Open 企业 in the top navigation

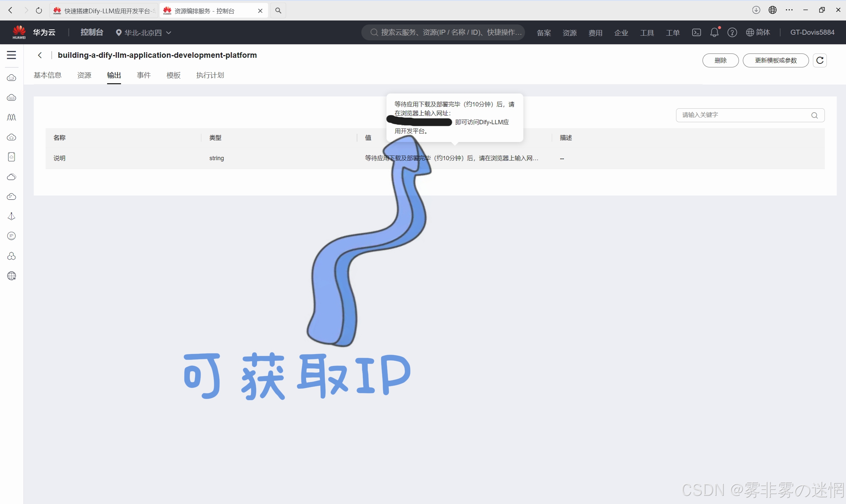click(x=621, y=33)
